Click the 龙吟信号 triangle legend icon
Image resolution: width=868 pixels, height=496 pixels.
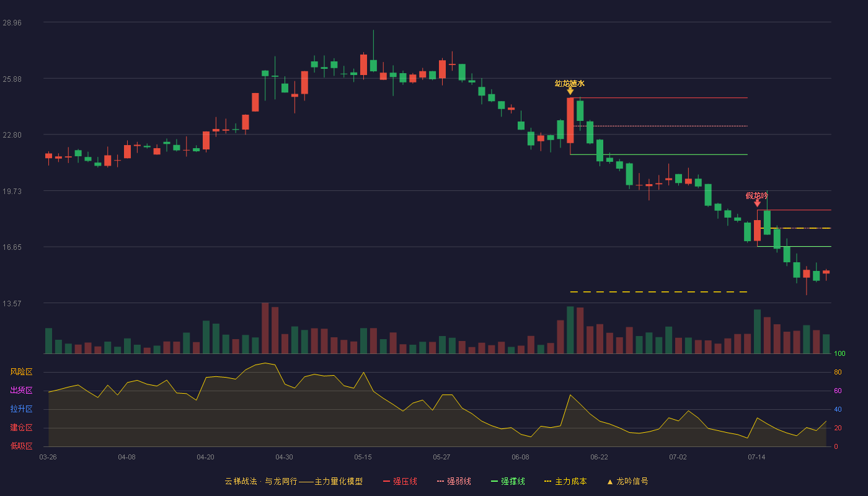[609, 482]
